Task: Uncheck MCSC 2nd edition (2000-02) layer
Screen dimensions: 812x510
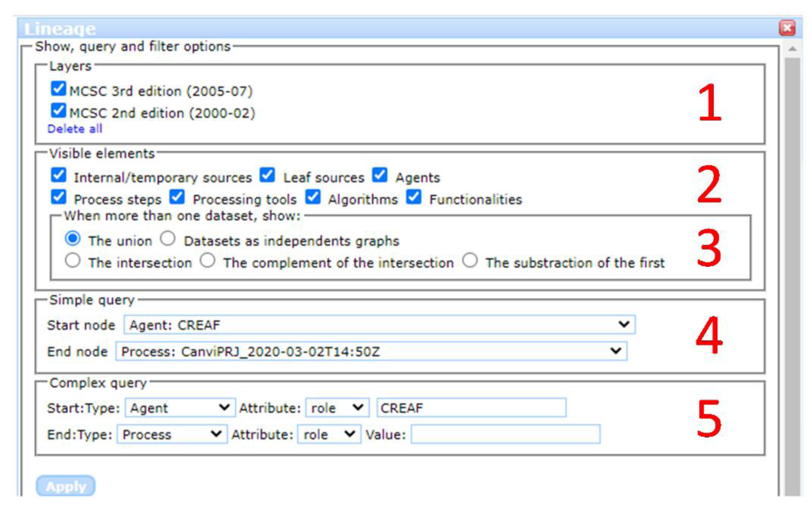Action: (x=58, y=111)
